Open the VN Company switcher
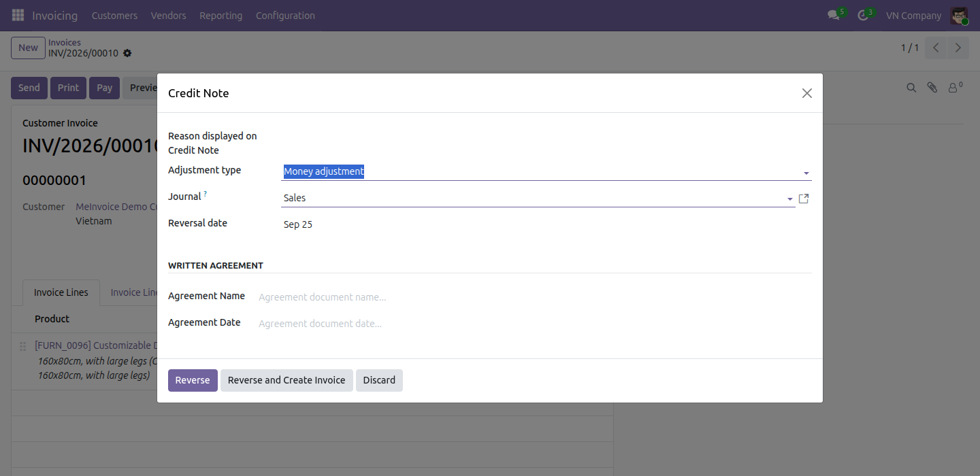This screenshot has height=476, width=980. [913, 15]
